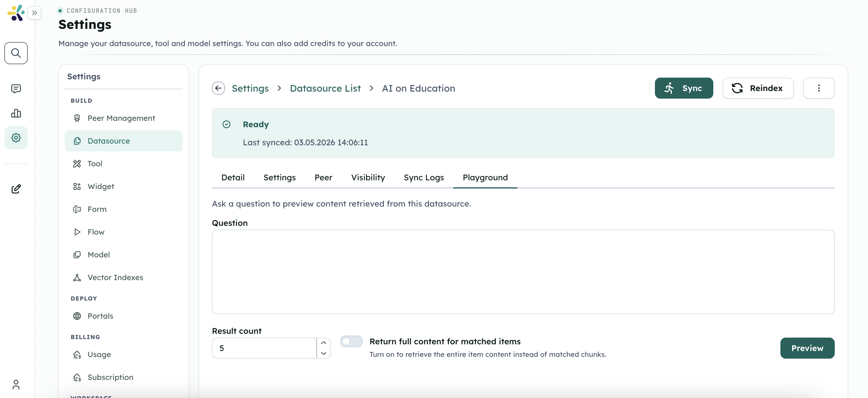The width and height of the screenshot is (868, 398).
Task: Increase Result count with up arrow
Action: click(323, 343)
